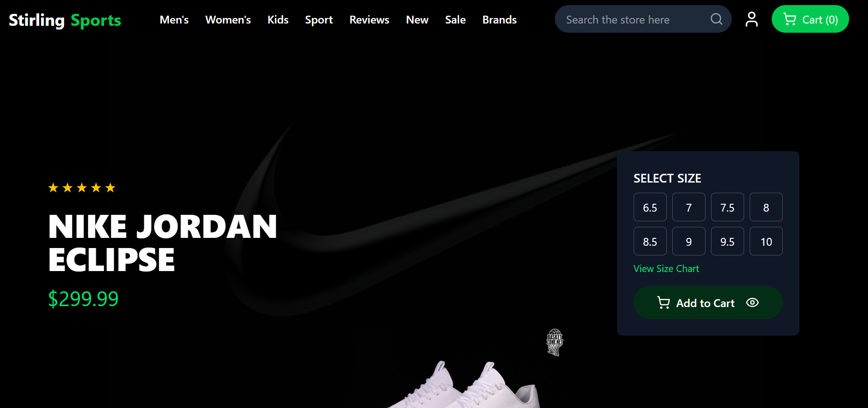Click the search magnifier icon
Screen dimensions: 868x408
(x=716, y=19)
